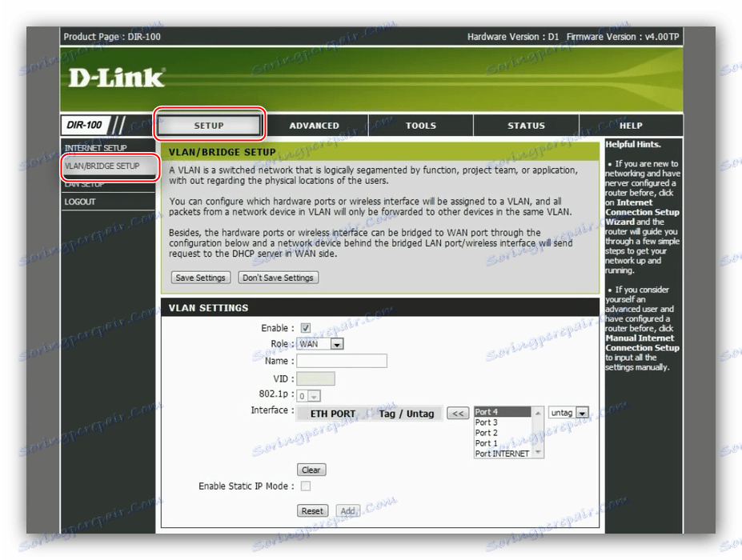Screen dimensions: 742x560
Task: Go to the STATUS tab
Action: coord(526,126)
